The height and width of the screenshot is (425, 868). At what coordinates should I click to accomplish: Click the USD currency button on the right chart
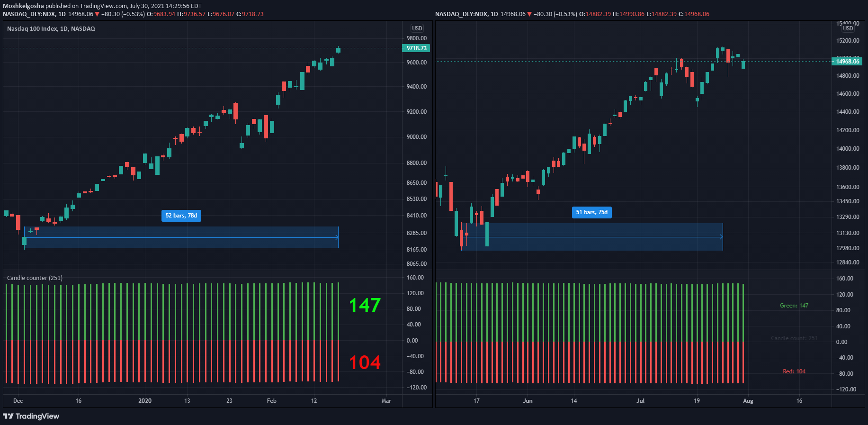[848, 28]
